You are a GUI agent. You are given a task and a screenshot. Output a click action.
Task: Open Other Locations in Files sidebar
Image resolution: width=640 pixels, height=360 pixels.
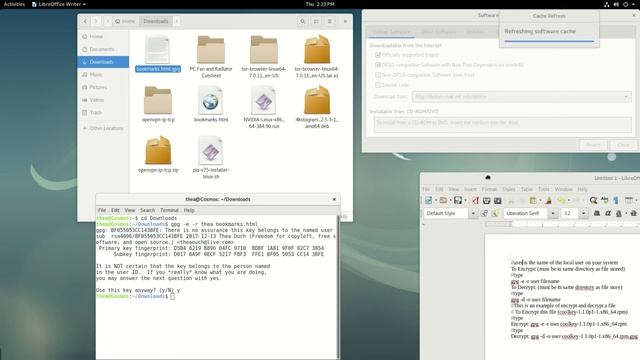(103, 128)
